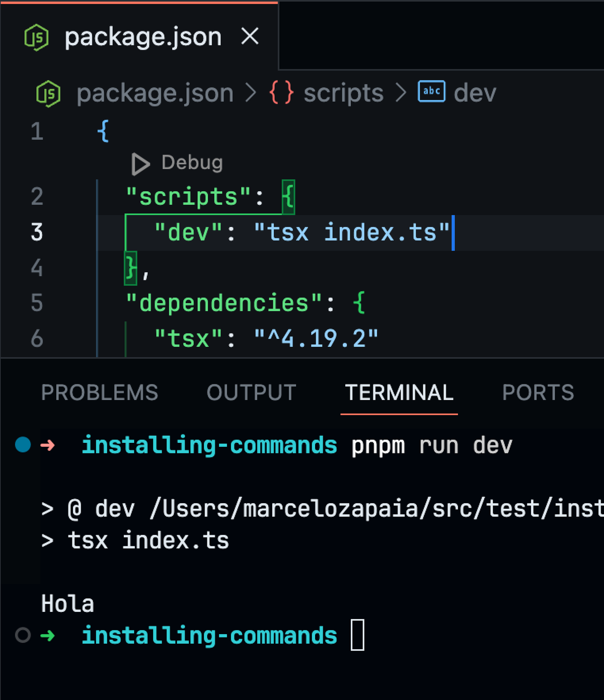The width and height of the screenshot is (604, 700).
Task: Click the blue command status dot in terminal
Action: [23, 445]
